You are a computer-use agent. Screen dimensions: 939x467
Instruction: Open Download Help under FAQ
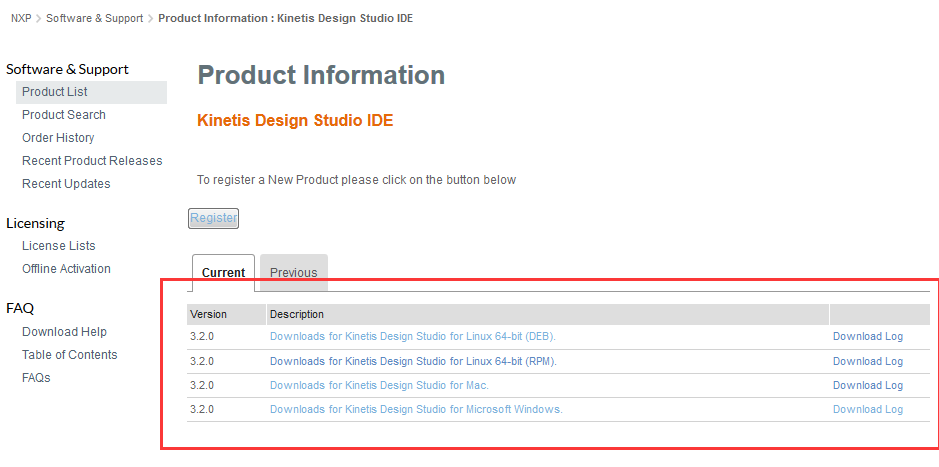[x=64, y=332]
